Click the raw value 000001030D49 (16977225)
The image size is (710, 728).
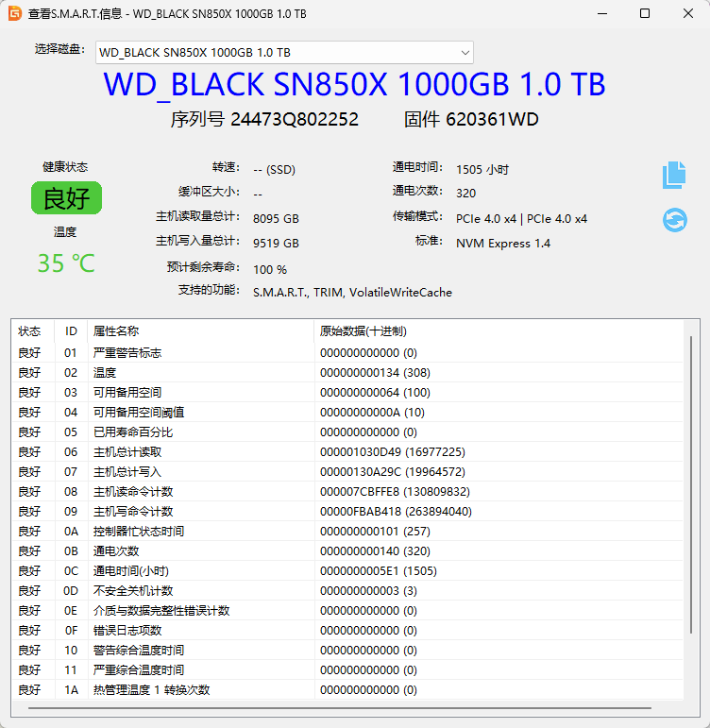pyautogui.click(x=393, y=451)
